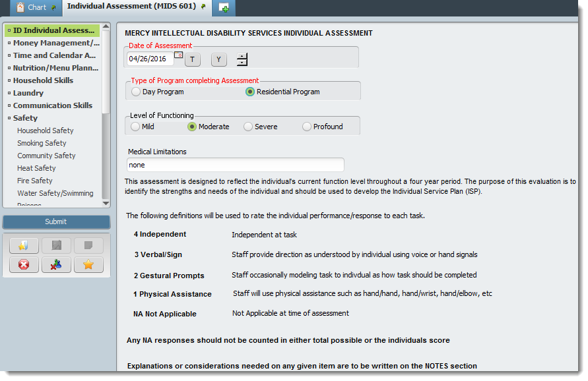588x381 pixels.
Task: Click the green plus icon to add a tab
Action: (224, 8)
